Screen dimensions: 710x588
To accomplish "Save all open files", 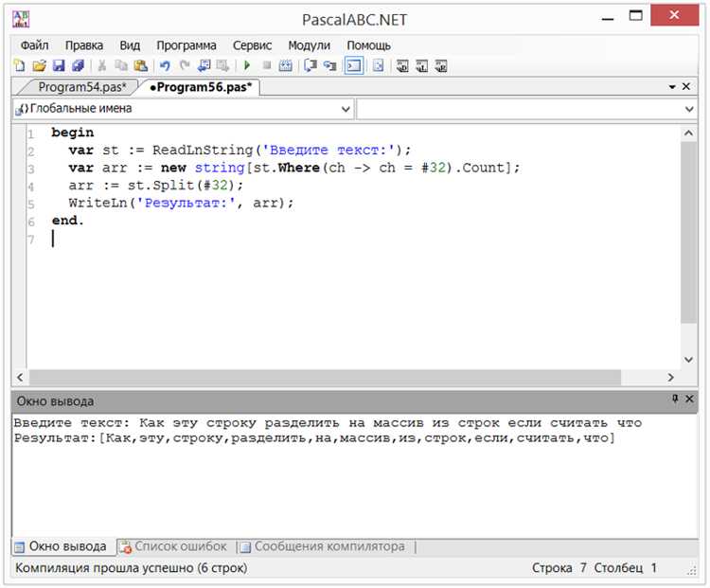I will (78, 66).
